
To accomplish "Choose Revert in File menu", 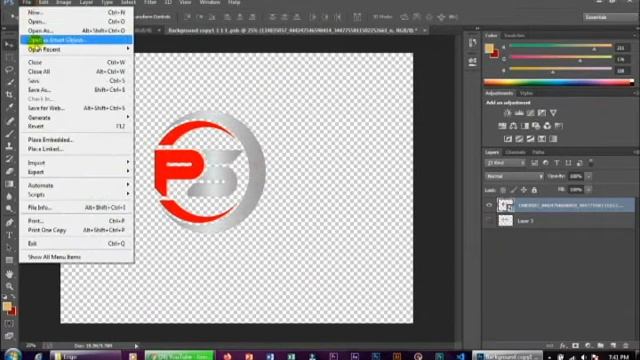I will click(76, 127).
